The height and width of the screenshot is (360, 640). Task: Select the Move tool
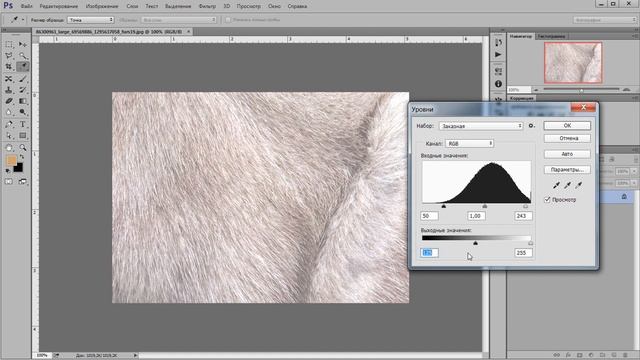click(22, 44)
